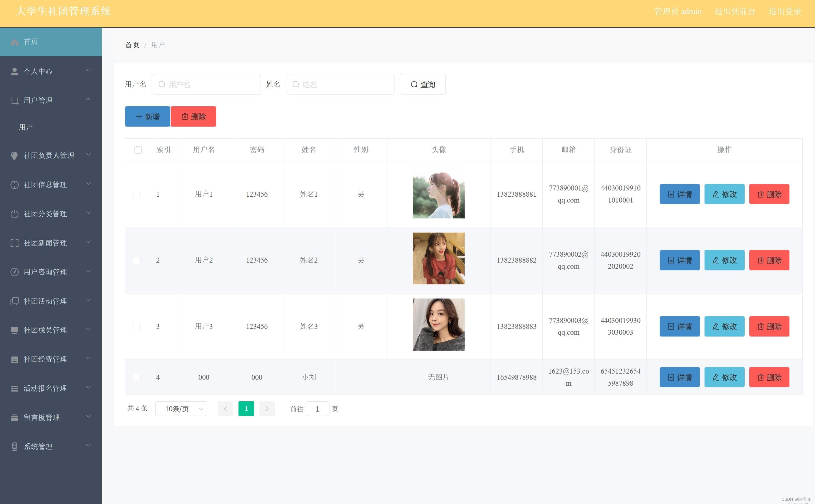Click the monitor icon next to 社团成员管理
This screenshot has width=815, height=504.
[x=14, y=330]
